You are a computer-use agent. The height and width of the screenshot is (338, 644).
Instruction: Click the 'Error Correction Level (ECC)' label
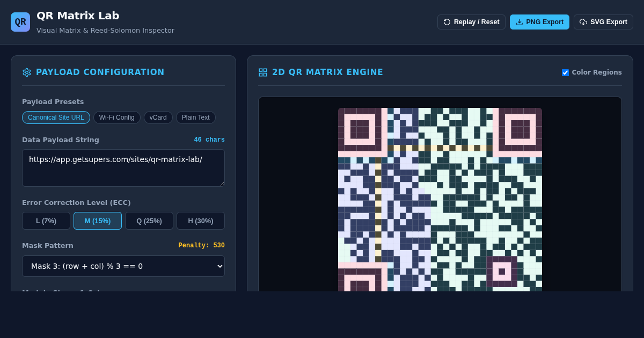tap(76, 203)
